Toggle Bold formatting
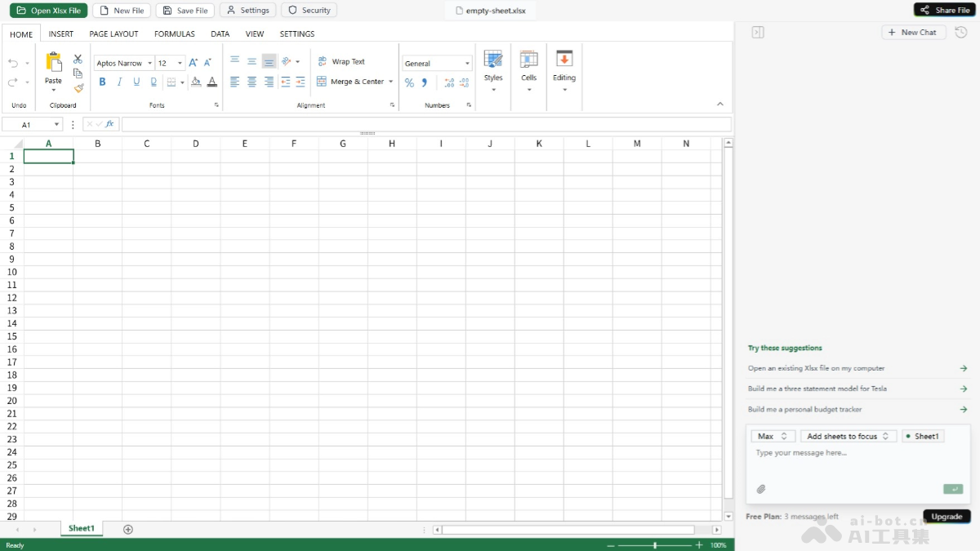This screenshot has height=551, width=980. click(x=102, y=82)
